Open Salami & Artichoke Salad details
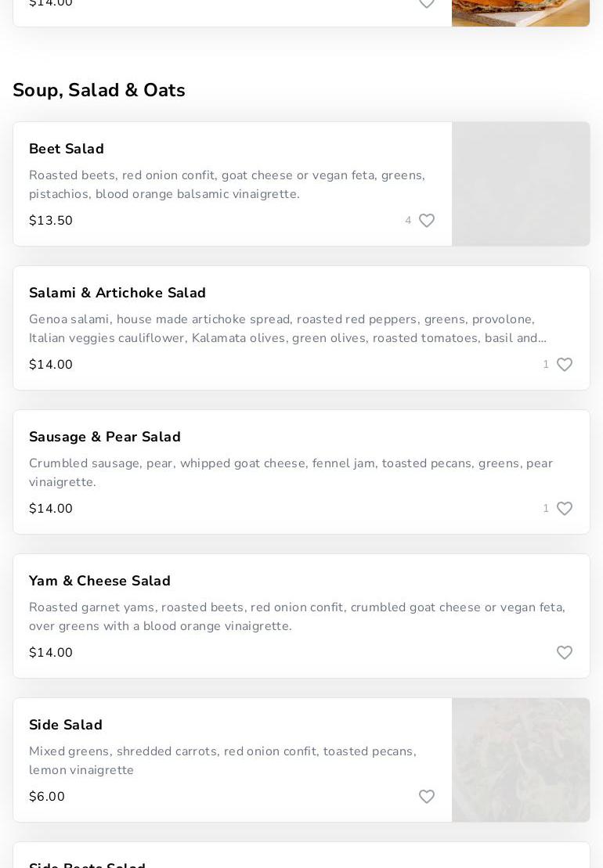Image resolution: width=603 pixels, height=868 pixels. click(117, 293)
